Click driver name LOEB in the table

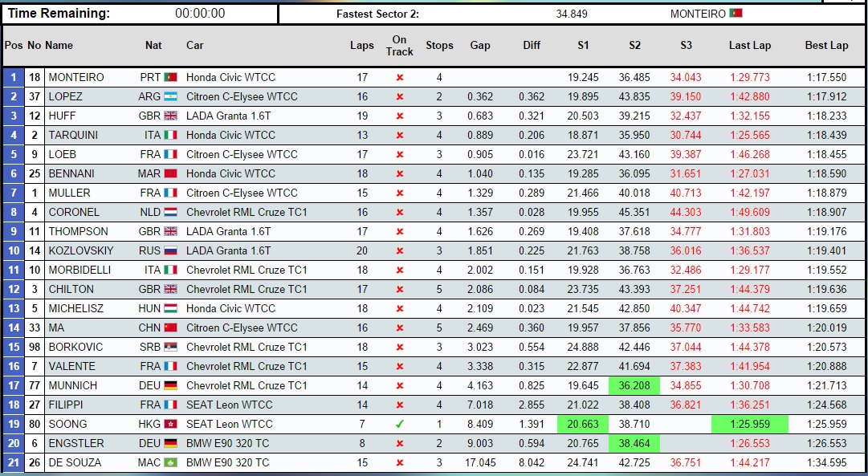62,154
